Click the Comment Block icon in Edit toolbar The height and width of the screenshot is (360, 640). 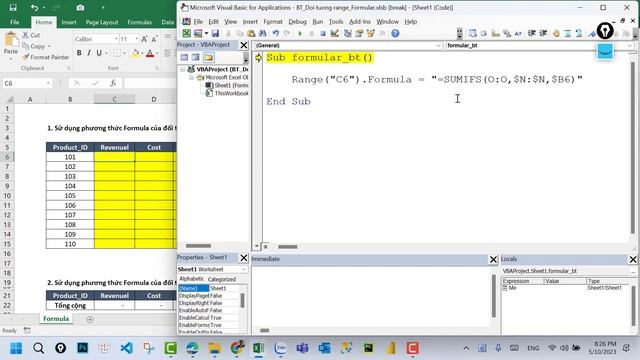[567, 33]
